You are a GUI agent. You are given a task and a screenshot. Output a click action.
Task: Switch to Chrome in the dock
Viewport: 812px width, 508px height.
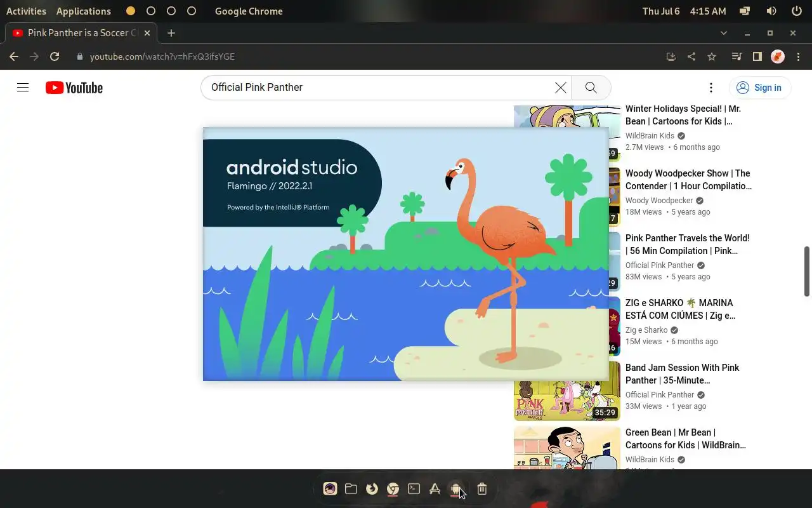(x=393, y=488)
